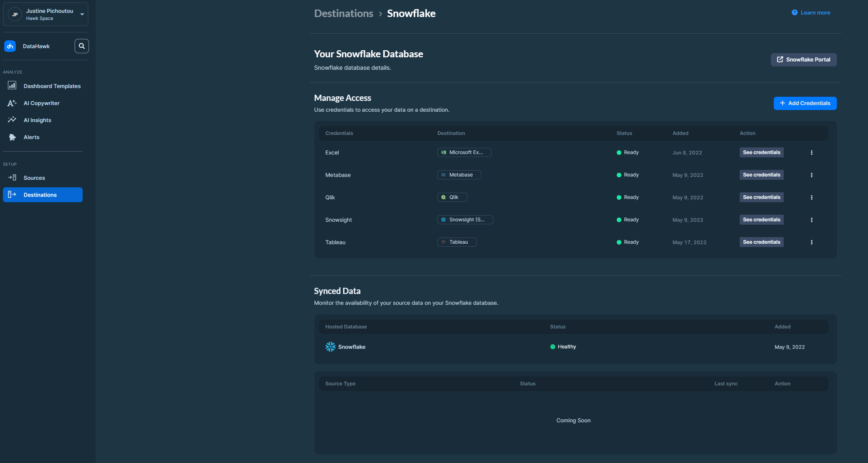
Task: Click the Microsoft Excel destination tag
Action: coord(464,152)
